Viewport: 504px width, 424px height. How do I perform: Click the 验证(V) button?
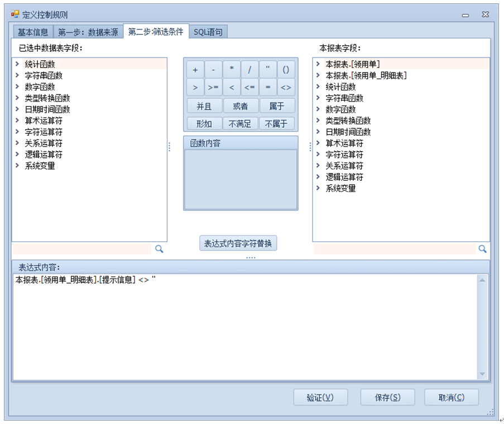[x=320, y=397]
